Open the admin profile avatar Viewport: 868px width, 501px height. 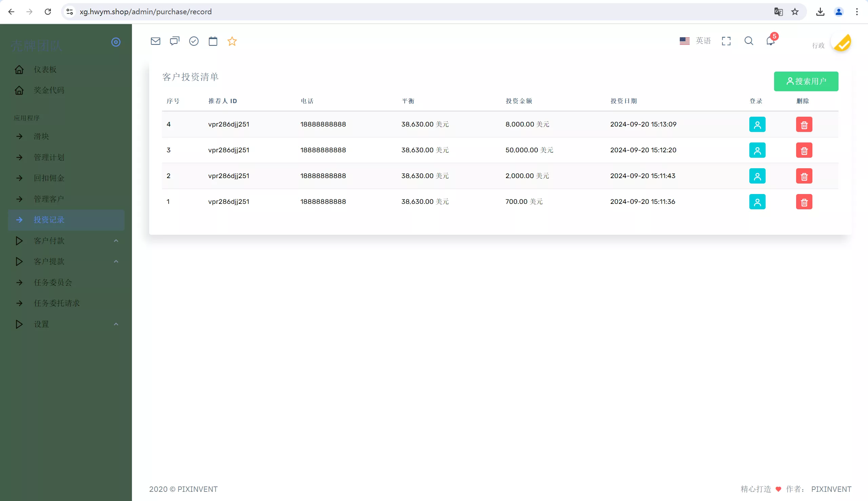coord(842,43)
